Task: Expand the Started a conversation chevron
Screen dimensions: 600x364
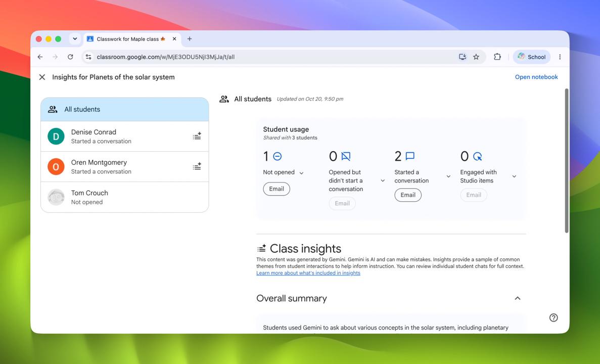Action: 448,176
